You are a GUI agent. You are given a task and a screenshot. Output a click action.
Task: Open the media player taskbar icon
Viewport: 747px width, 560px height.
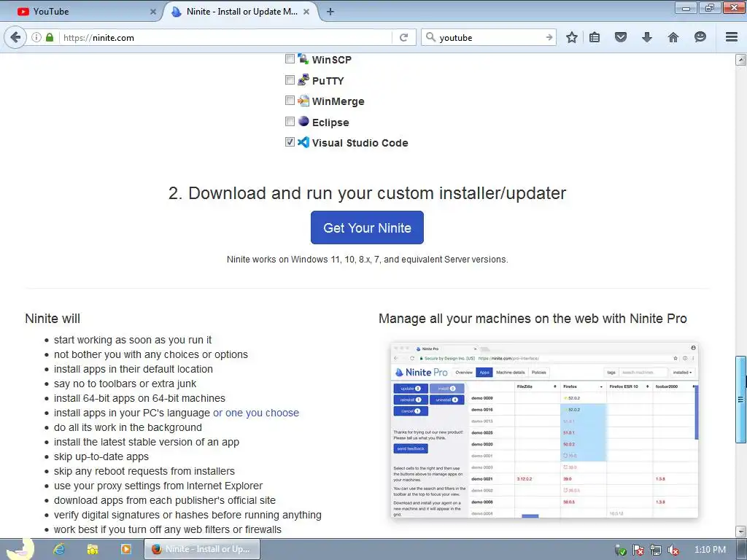125,549
